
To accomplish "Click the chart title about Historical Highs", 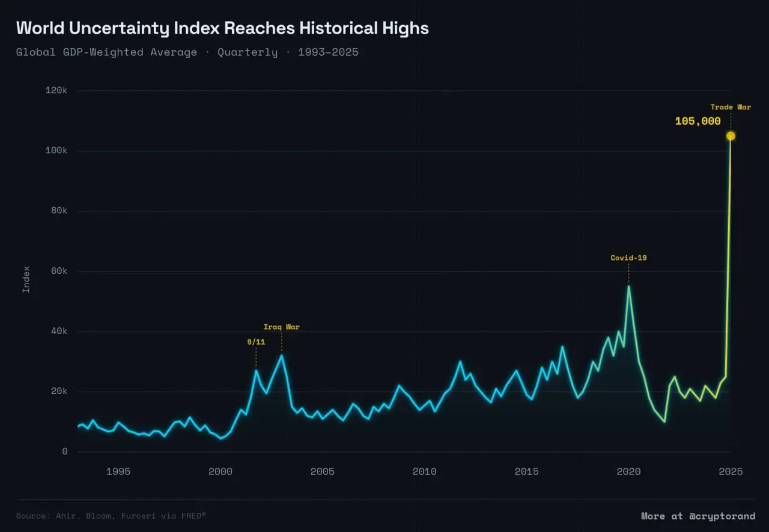I will [222, 28].
